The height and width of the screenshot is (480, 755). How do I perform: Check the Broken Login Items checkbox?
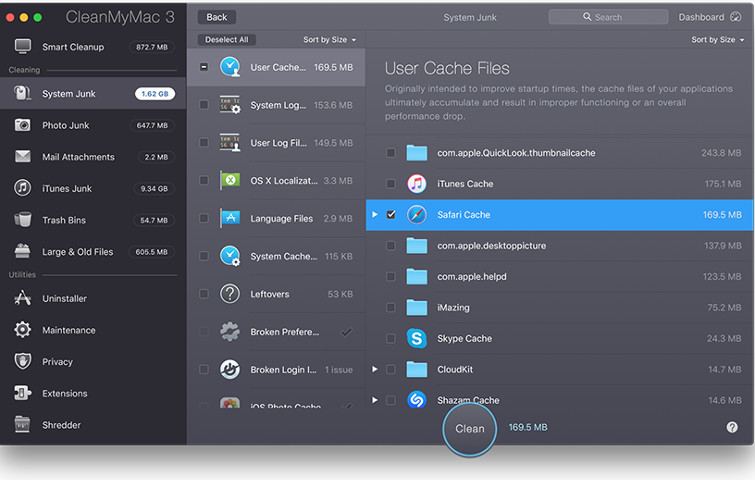coord(204,369)
